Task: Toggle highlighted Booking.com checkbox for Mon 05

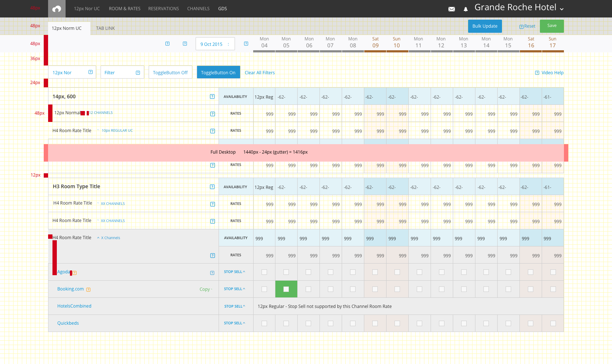Action: (286, 289)
